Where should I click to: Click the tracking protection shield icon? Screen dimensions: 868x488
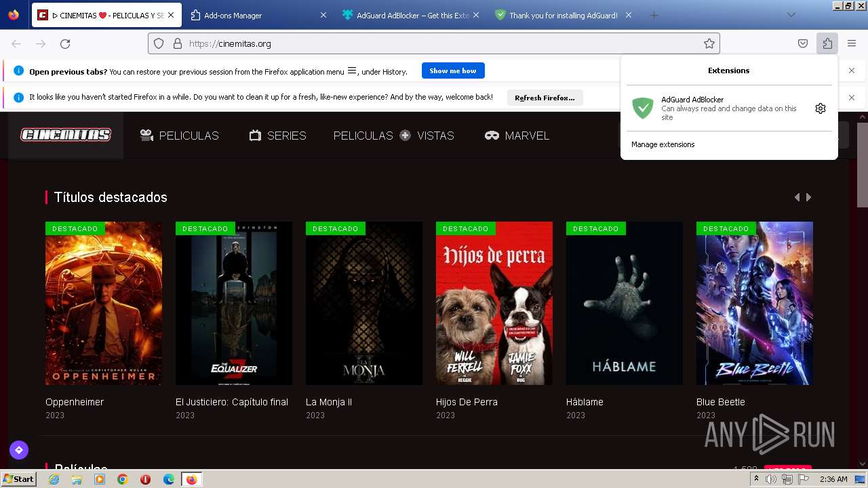[x=159, y=43]
